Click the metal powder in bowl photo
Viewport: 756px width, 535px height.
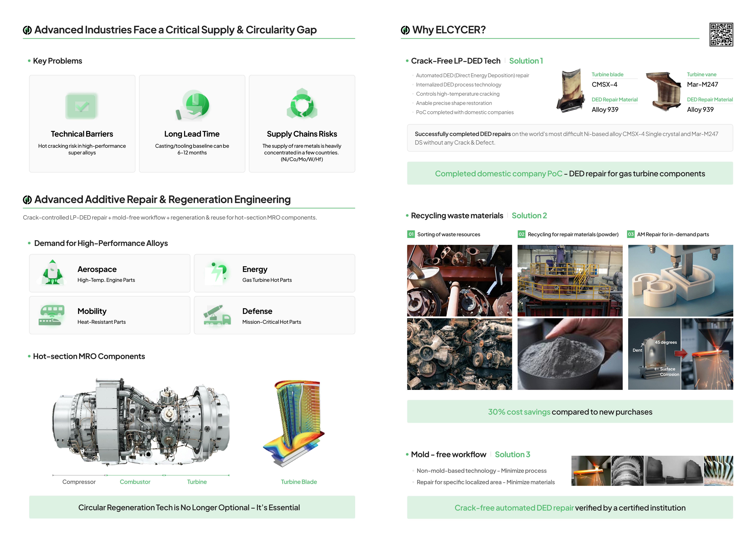pyautogui.click(x=570, y=354)
